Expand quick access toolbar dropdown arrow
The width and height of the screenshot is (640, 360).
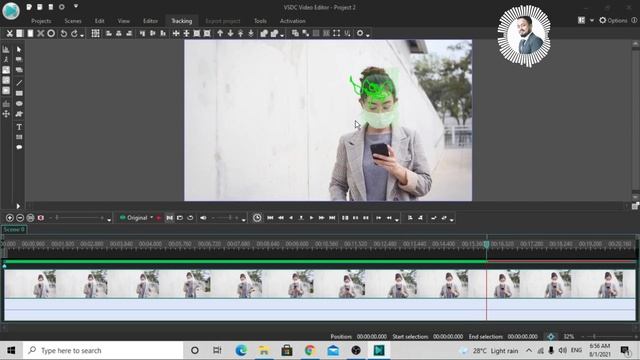(76, 7)
